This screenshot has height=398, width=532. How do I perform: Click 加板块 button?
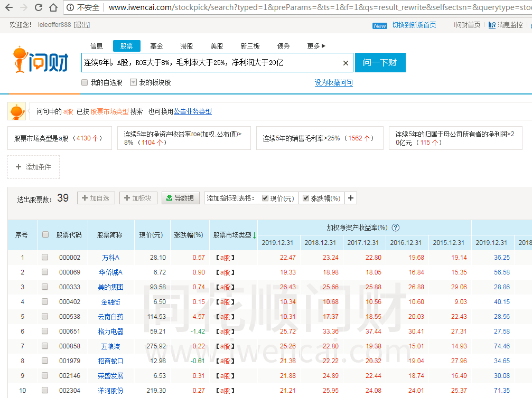point(138,198)
